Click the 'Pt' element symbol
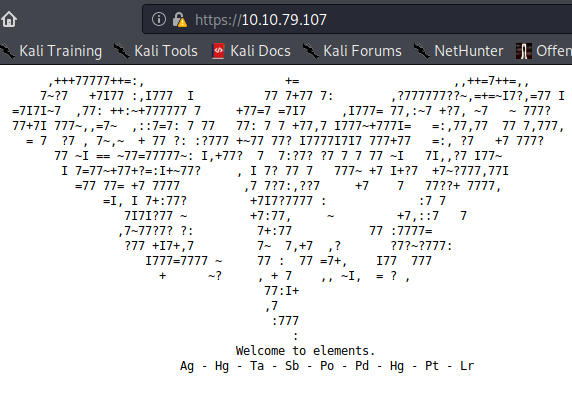The image size is (572, 394). point(432,366)
